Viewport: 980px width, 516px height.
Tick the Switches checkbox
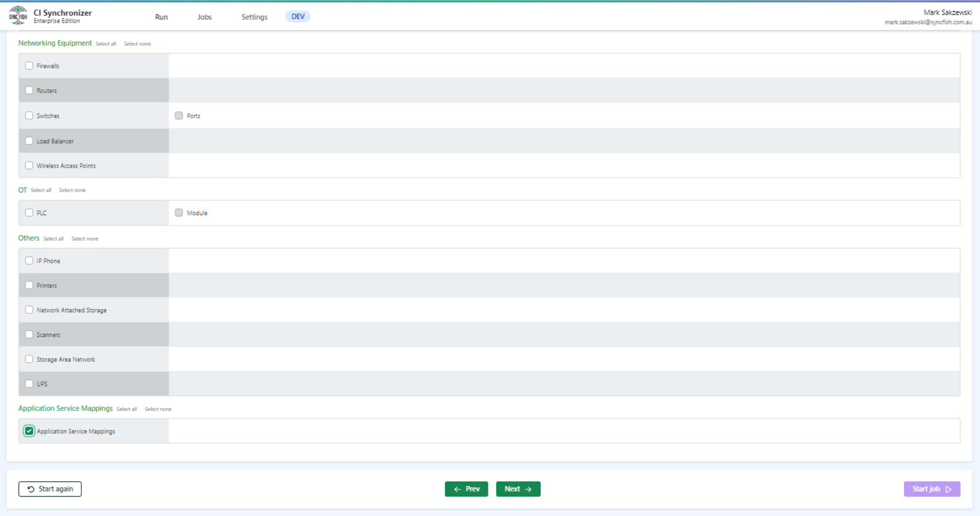point(29,115)
